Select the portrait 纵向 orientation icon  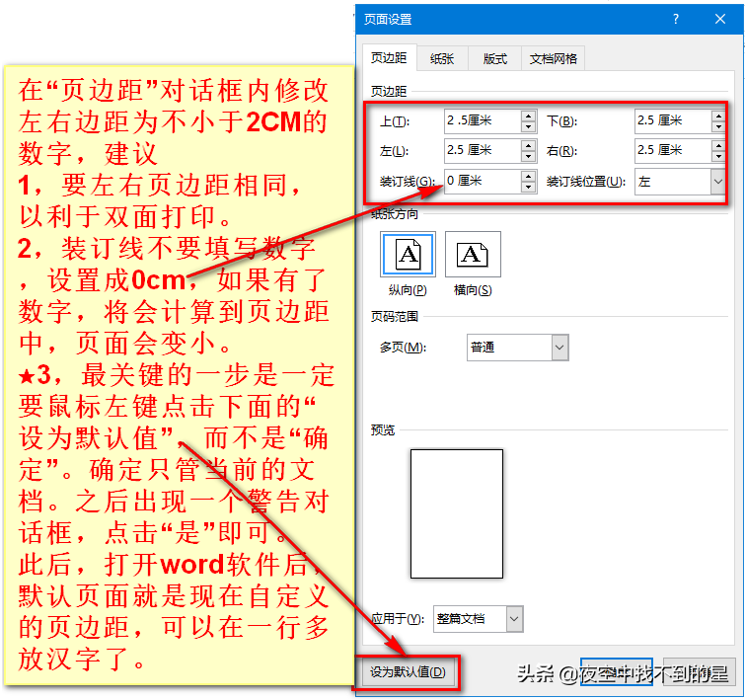408,255
